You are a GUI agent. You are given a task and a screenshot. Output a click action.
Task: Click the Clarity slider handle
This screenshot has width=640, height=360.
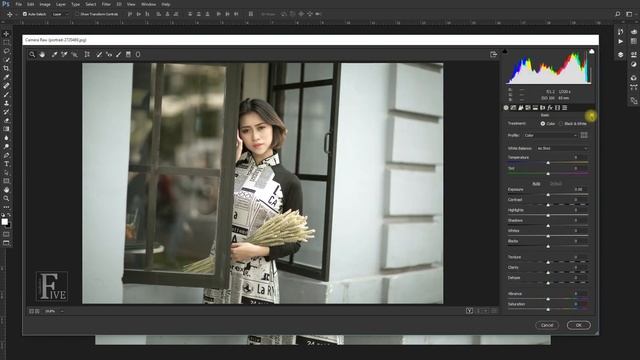tap(548, 273)
